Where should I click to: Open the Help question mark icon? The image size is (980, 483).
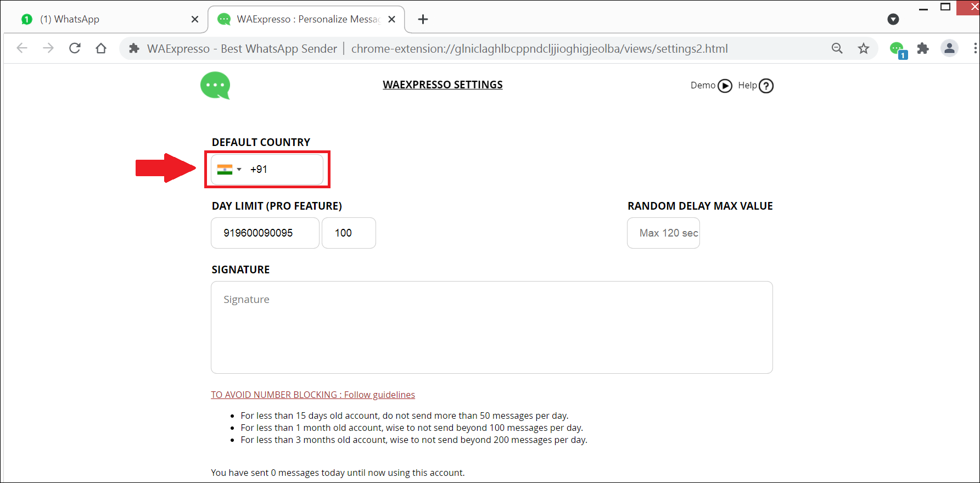click(766, 86)
